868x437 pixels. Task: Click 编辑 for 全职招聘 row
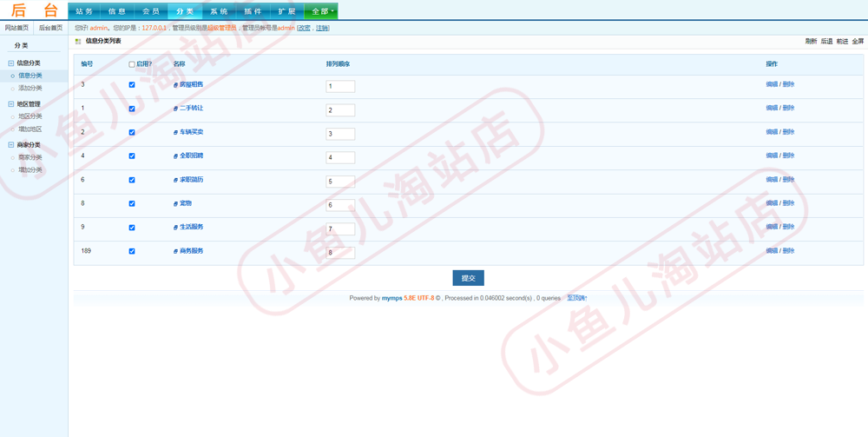point(772,156)
